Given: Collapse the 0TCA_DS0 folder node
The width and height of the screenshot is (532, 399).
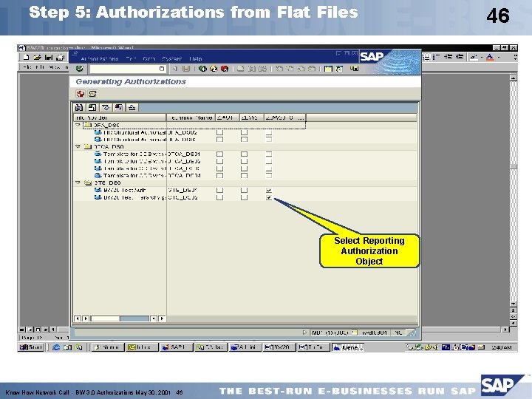Looking at the screenshot, I should [78, 146].
